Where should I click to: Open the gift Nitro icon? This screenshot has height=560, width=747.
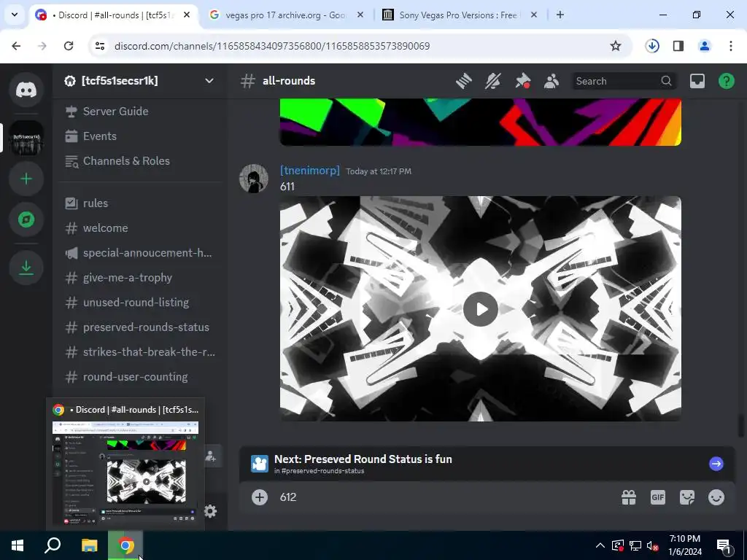(x=629, y=497)
